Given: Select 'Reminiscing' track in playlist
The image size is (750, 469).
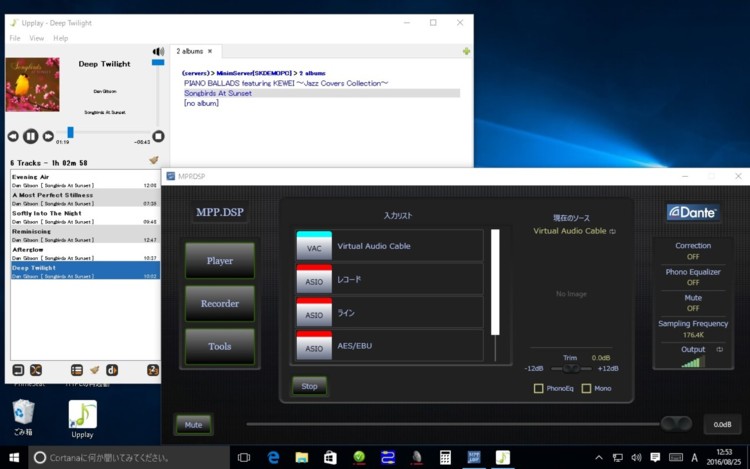Looking at the screenshot, I should (85, 235).
